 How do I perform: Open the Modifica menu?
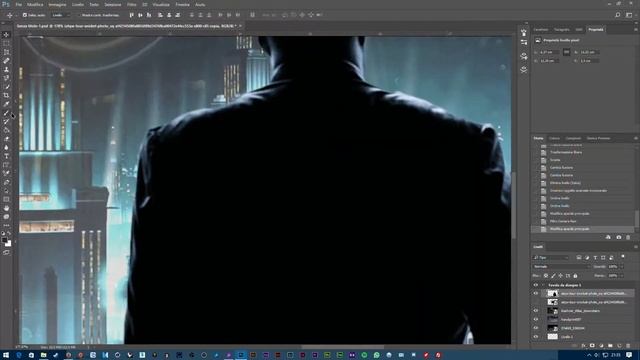tap(35, 4)
